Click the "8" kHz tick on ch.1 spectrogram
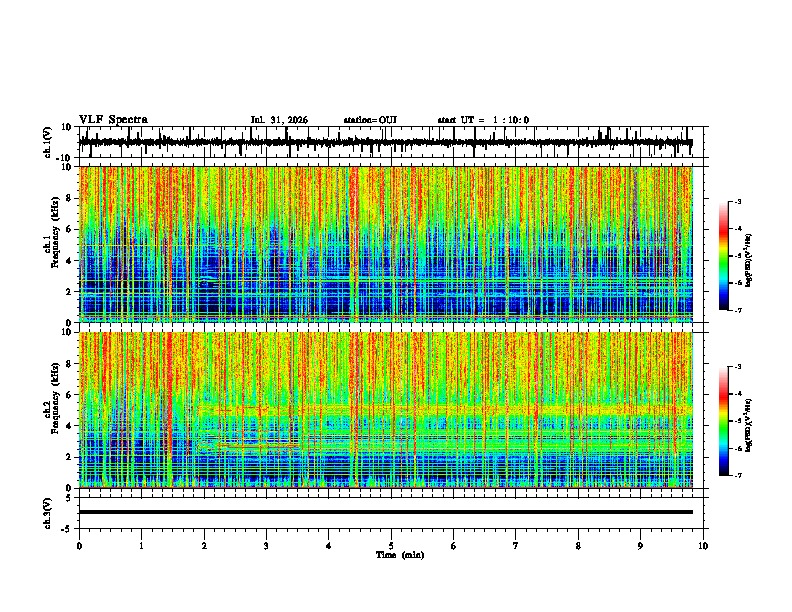792x612 pixels. coord(70,198)
